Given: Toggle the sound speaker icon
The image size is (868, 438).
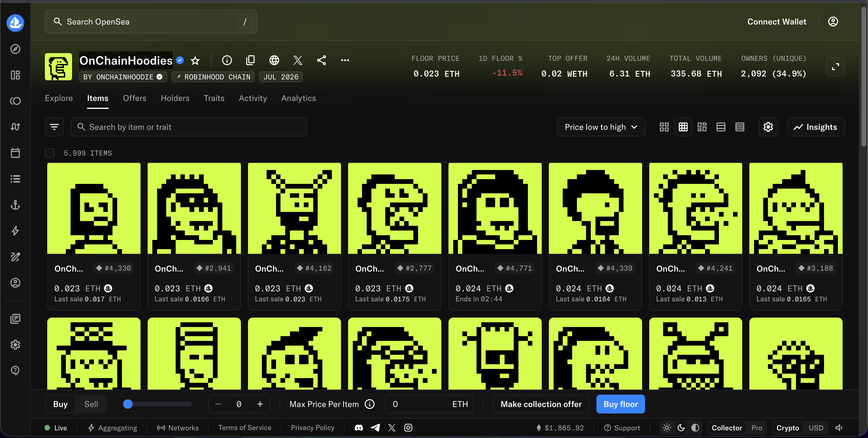Looking at the screenshot, I should coord(839,428).
